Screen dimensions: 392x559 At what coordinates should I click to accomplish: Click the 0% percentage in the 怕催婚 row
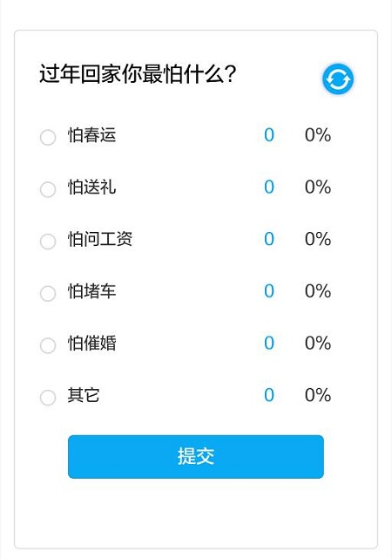[x=318, y=344]
